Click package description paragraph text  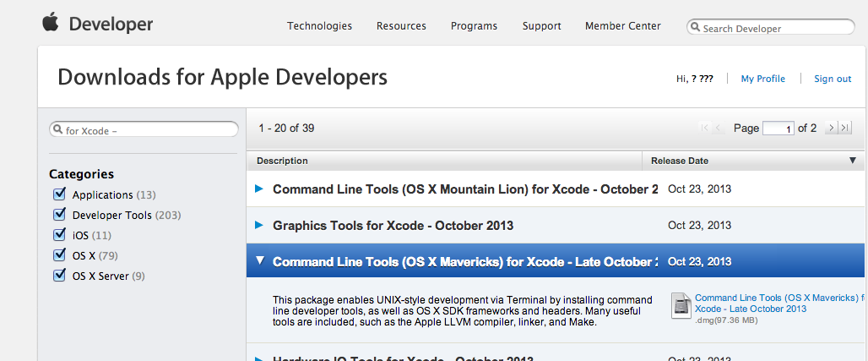462,311
